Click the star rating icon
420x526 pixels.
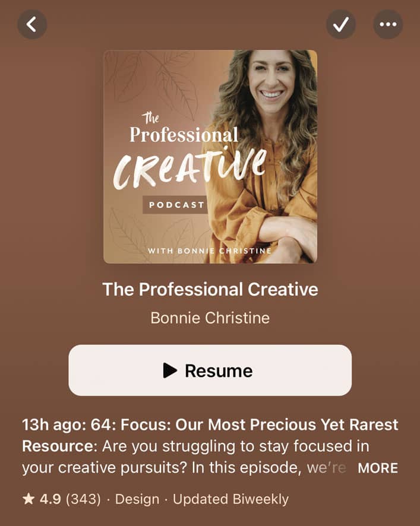tap(29, 499)
